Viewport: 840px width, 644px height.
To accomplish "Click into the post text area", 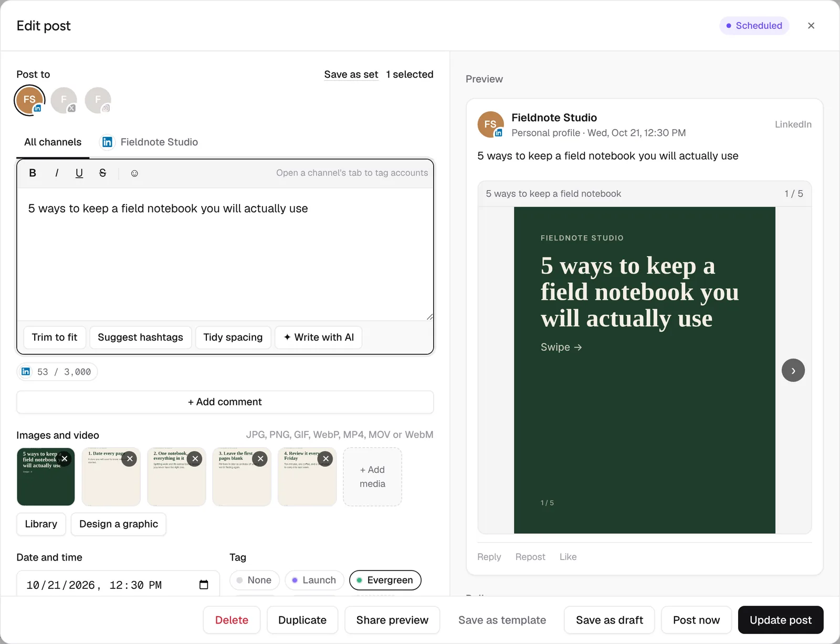I will click(225, 254).
